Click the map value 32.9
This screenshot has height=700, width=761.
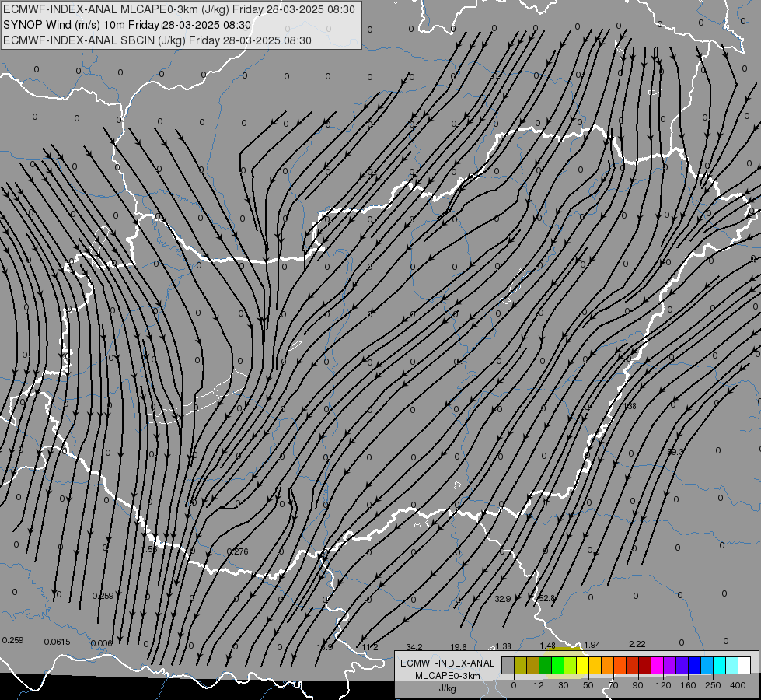[503, 599]
